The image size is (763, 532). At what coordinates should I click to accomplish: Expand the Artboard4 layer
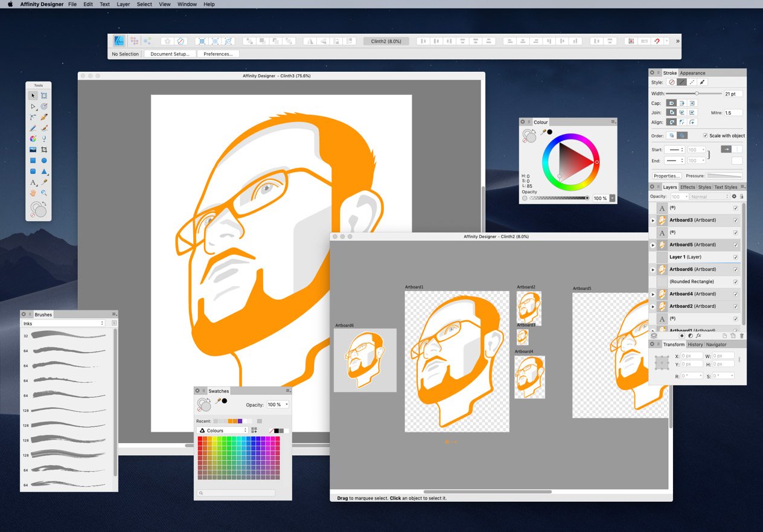653,294
